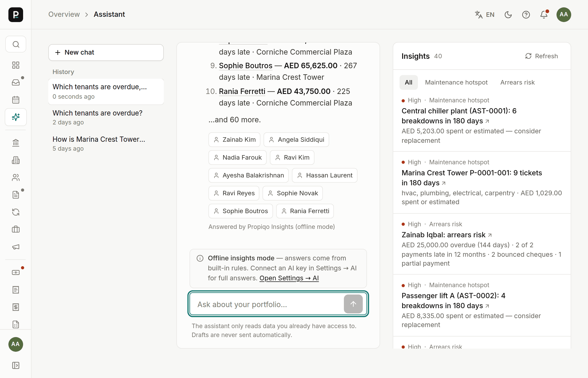Image resolution: width=588 pixels, height=378 pixels.
Task: Open Zainab Iqbal arrears risk insight
Action: click(447, 235)
